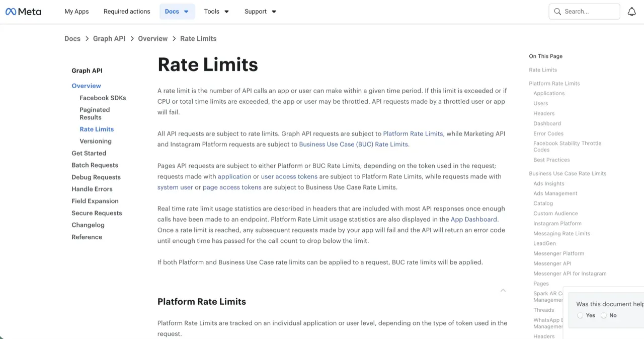This screenshot has height=339, width=644.
Task: Open the Tools dropdown menu
Action: pos(216,12)
